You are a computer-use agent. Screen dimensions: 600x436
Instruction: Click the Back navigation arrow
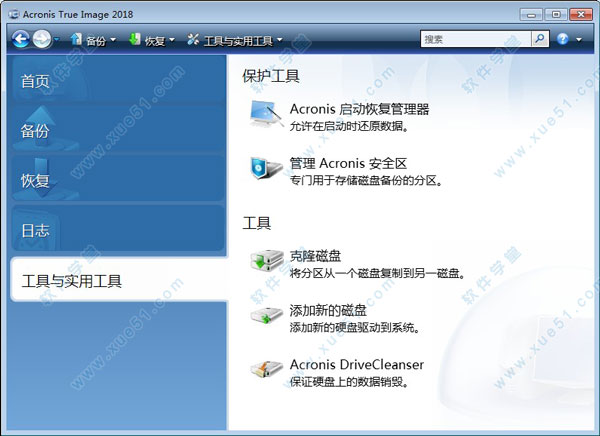(x=21, y=39)
